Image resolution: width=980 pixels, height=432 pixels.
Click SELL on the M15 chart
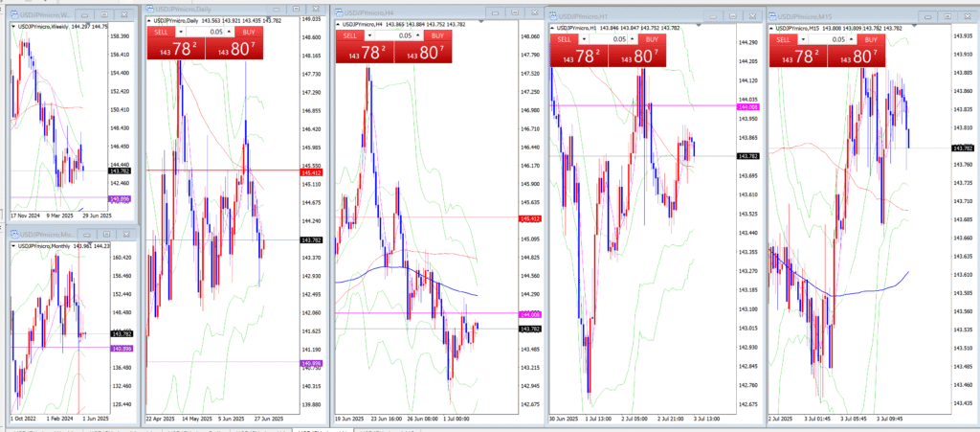pos(783,38)
